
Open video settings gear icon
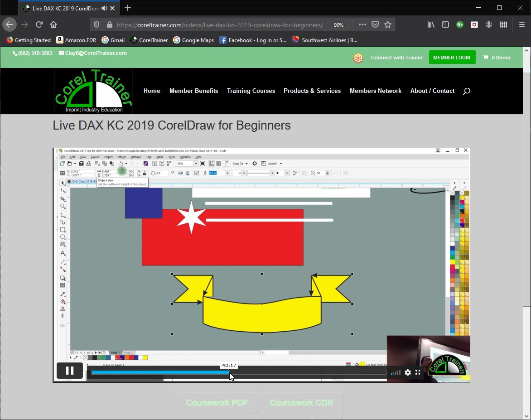point(408,372)
